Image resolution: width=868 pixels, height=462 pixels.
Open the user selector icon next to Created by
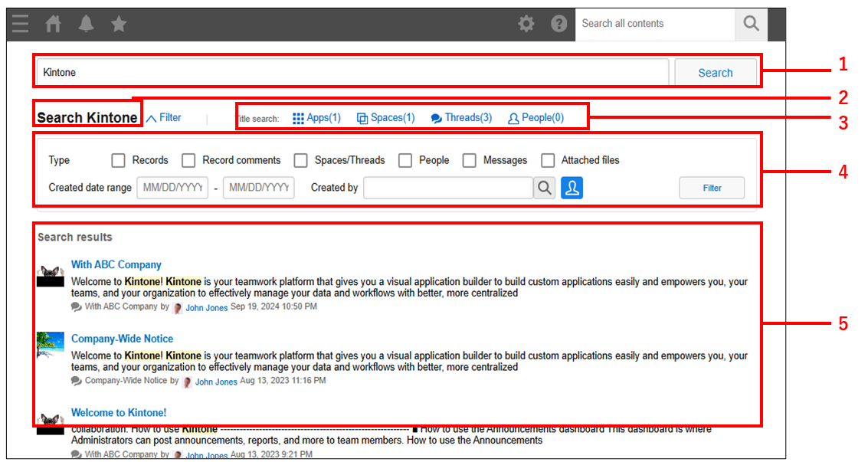coord(572,187)
